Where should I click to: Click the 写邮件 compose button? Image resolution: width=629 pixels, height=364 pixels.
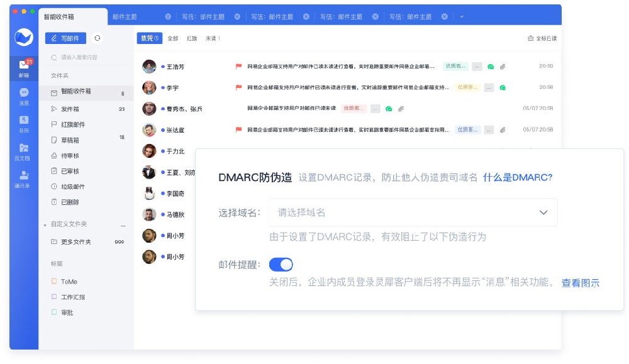[x=65, y=38]
